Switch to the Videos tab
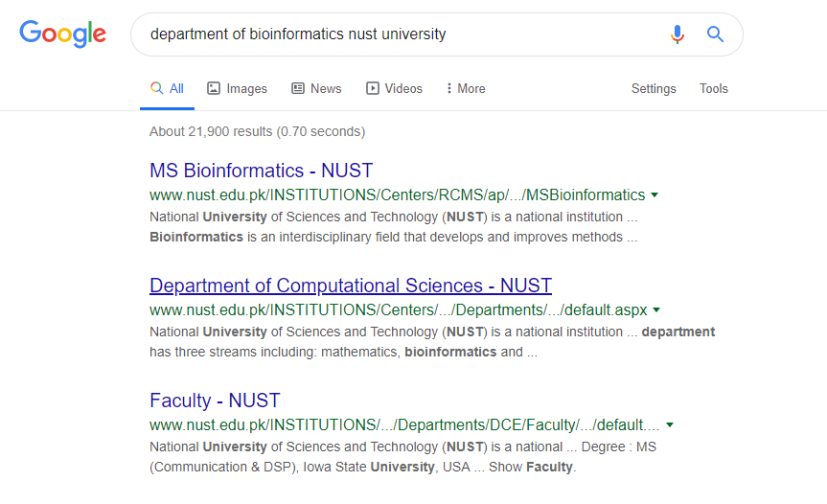Screen dimensions: 827x504 [x=403, y=88]
